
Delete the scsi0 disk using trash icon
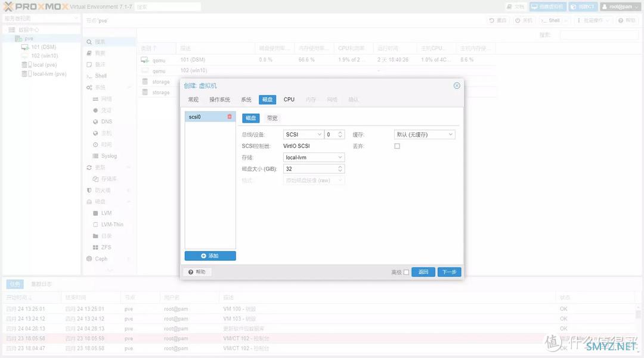pos(230,117)
